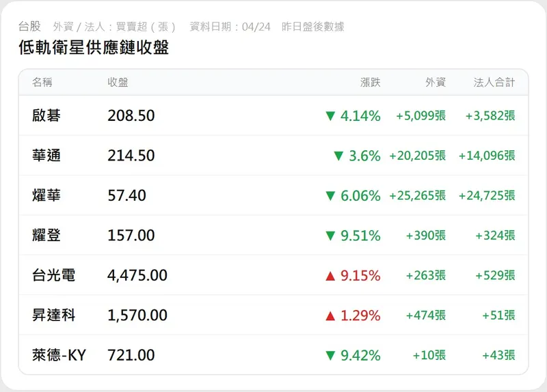The image size is (547, 392).
Task: Click the red 9.15% change value
Action: (x=360, y=276)
